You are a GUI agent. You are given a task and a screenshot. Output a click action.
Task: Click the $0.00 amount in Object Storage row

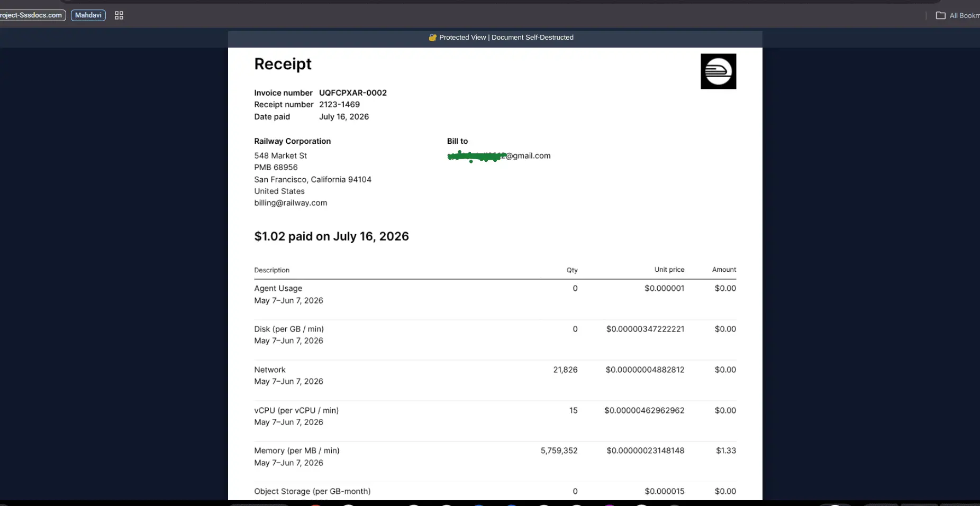click(725, 492)
